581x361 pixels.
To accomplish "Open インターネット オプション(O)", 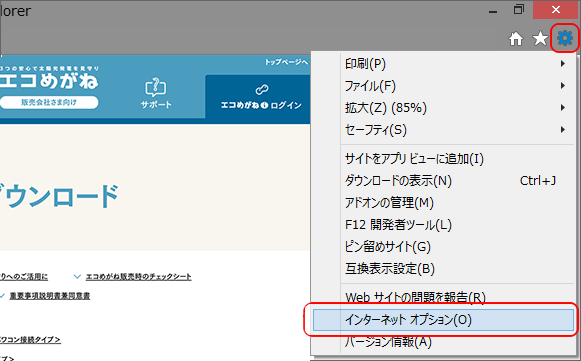I will pos(444,319).
